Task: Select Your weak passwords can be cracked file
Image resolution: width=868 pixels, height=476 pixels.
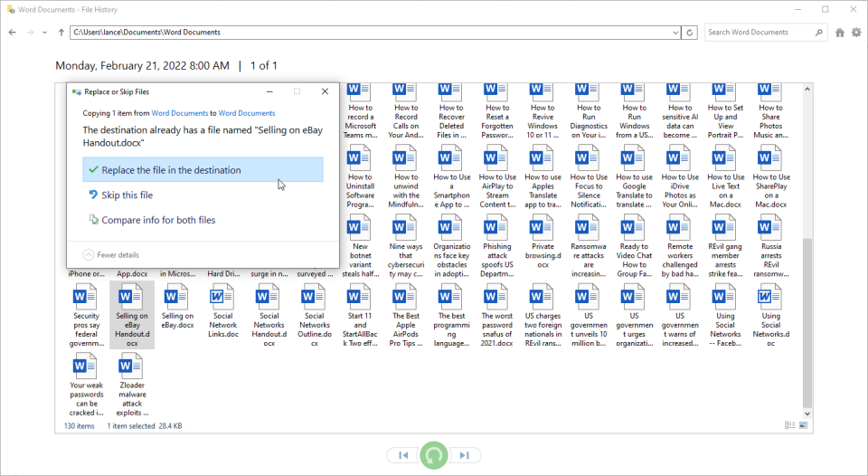Action: (x=87, y=385)
